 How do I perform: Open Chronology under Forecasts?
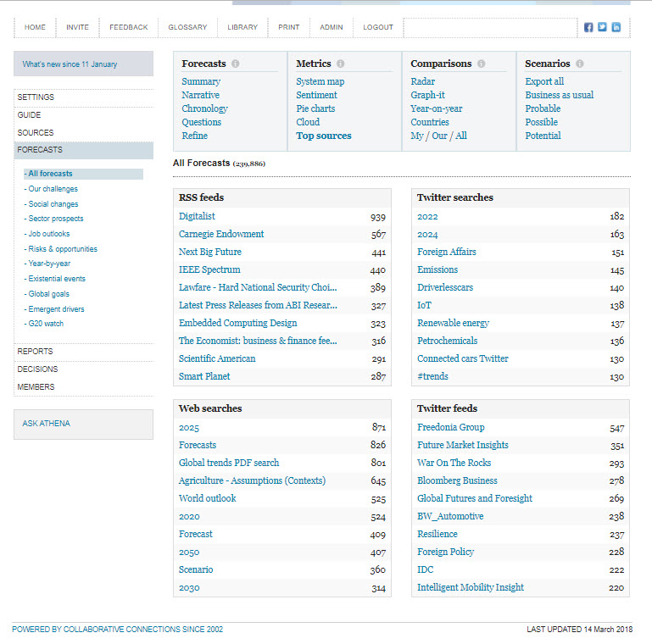point(204,108)
